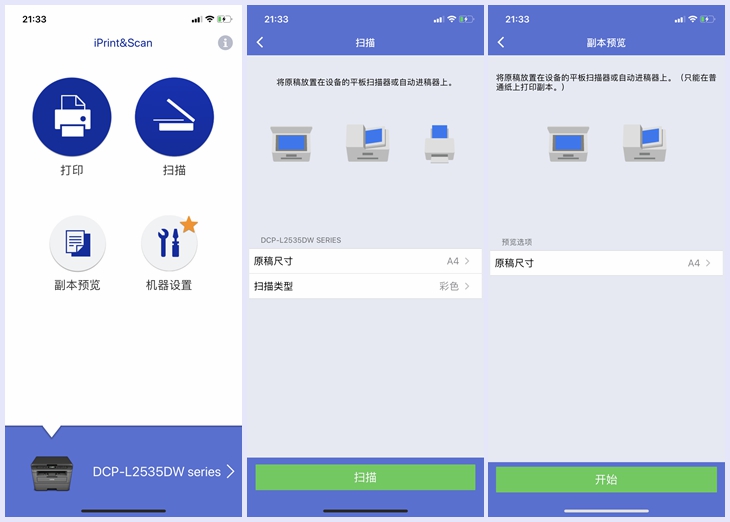Tap the signal bars on 副本预览 status bar
Viewport: 730px width, 522px height.
pyautogui.click(x=679, y=20)
